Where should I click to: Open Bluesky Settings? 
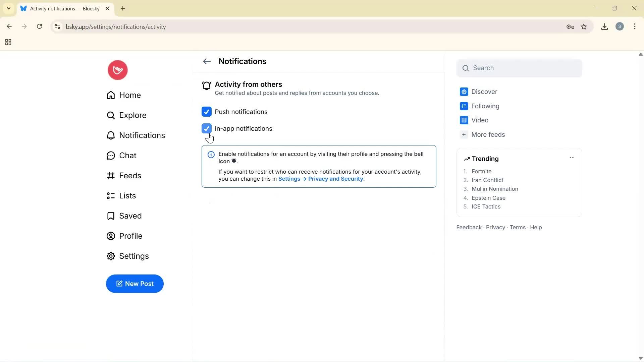tap(134, 256)
